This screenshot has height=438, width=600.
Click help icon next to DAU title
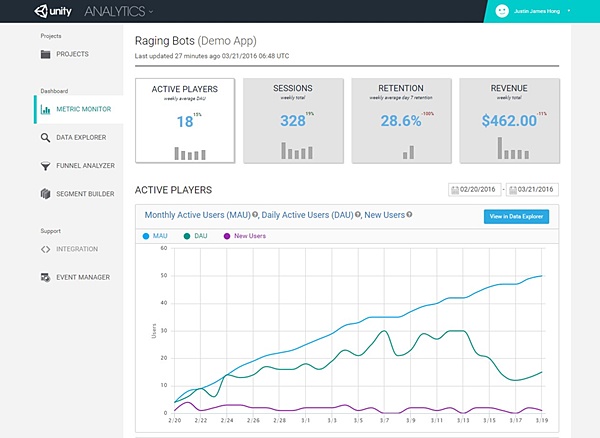click(x=358, y=215)
